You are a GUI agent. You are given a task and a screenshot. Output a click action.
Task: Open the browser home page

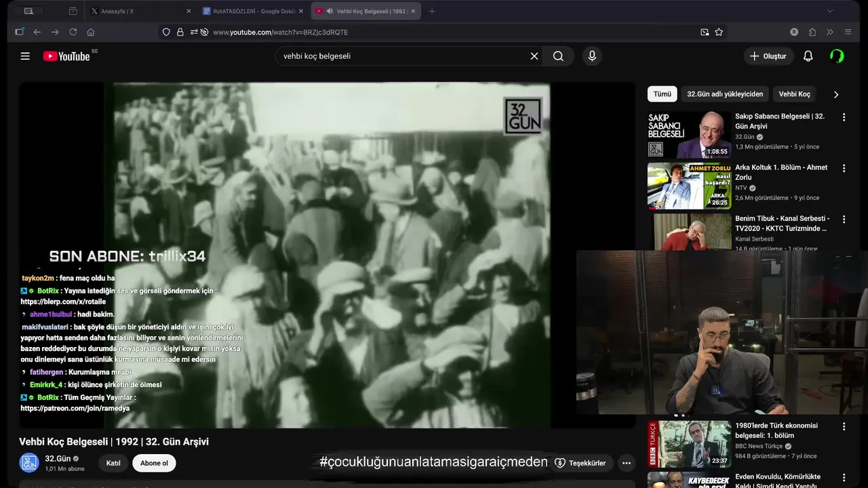point(91,32)
